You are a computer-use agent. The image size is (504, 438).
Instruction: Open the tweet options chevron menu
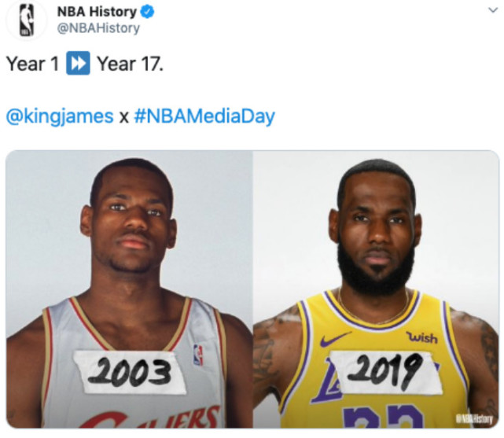tap(492, 10)
